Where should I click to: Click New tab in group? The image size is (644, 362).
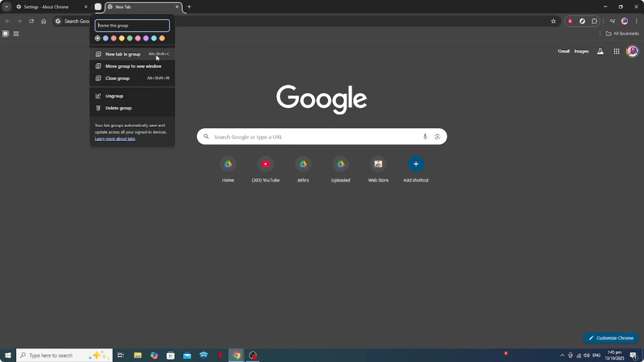click(x=132, y=54)
